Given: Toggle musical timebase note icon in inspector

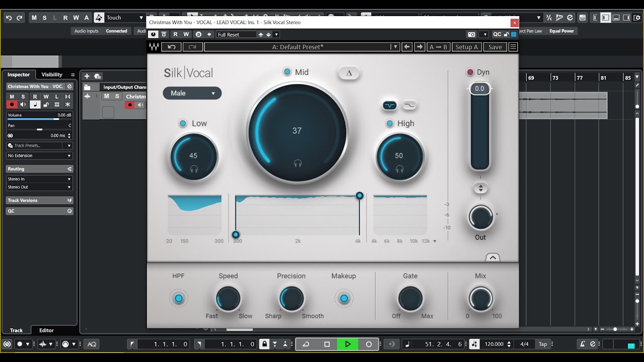Looking at the screenshot, I should coord(35,105).
